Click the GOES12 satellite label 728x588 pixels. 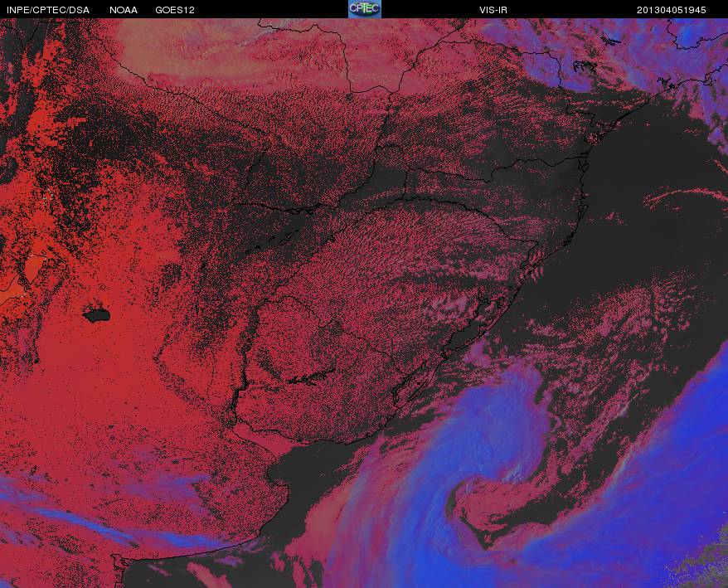coord(175,10)
